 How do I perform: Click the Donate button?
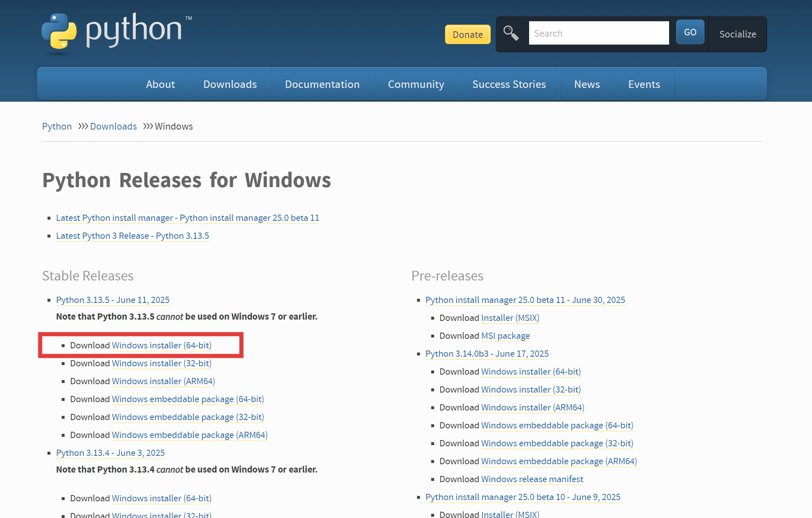coord(467,34)
